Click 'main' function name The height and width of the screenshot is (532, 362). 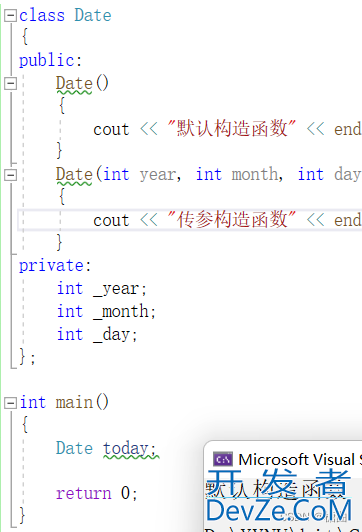[x=74, y=403]
